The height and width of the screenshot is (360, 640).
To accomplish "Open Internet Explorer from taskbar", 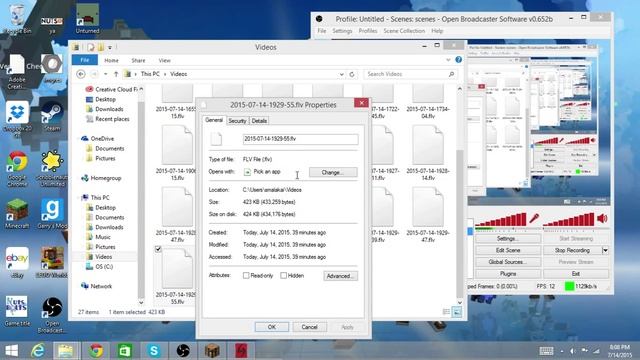I will 38,351.
